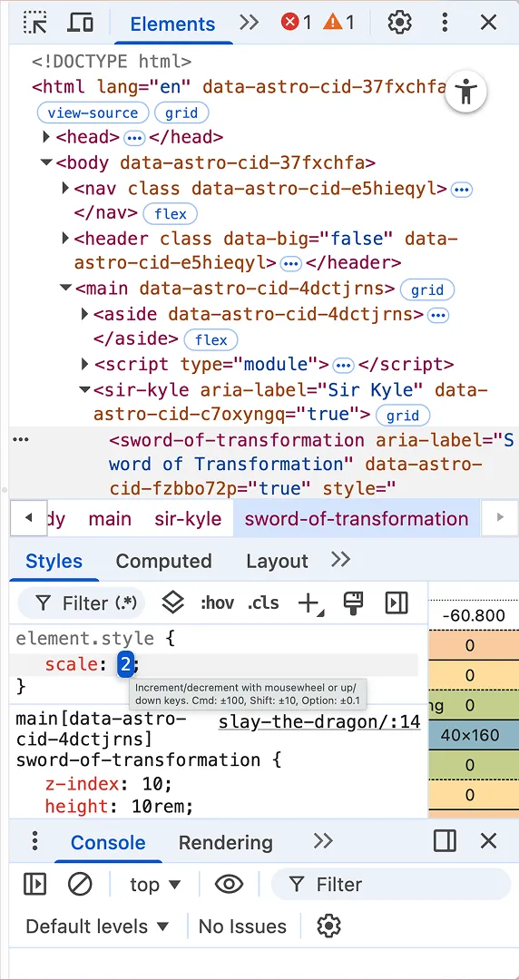Click the height value 10rem
The width and height of the screenshot is (519, 980).
pyautogui.click(x=159, y=807)
